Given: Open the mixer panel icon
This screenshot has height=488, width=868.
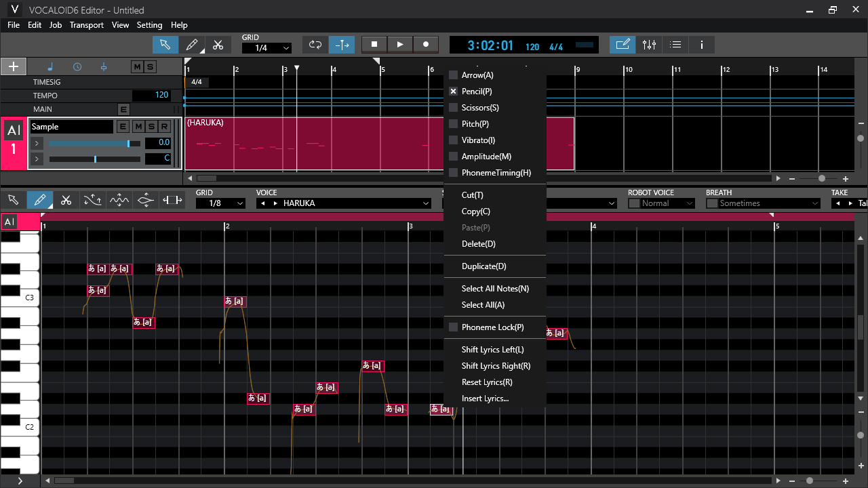Looking at the screenshot, I should 649,45.
